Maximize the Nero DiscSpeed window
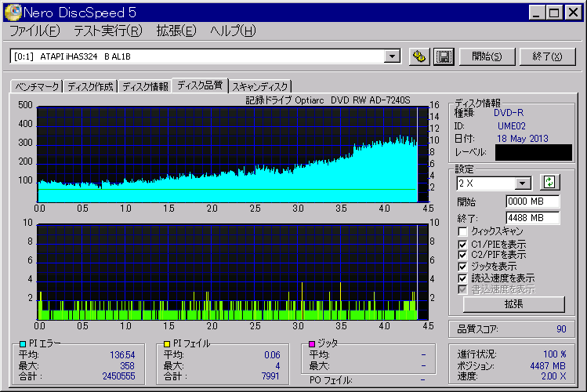The width and height of the screenshot is (587, 392). pyautogui.click(x=553, y=13)
